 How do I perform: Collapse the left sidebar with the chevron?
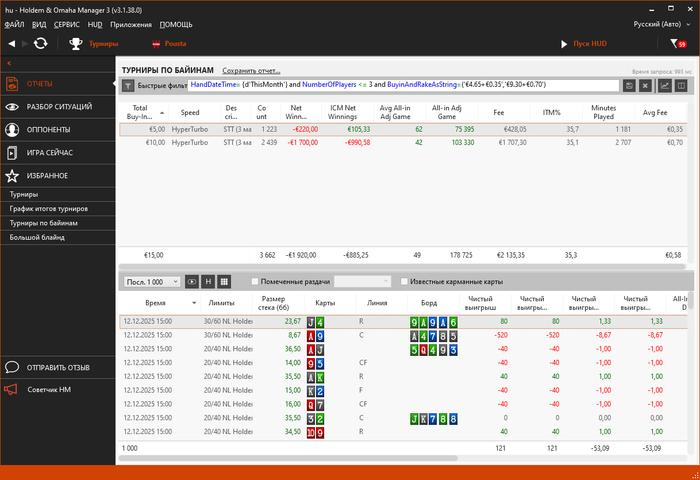coord(8,63)
